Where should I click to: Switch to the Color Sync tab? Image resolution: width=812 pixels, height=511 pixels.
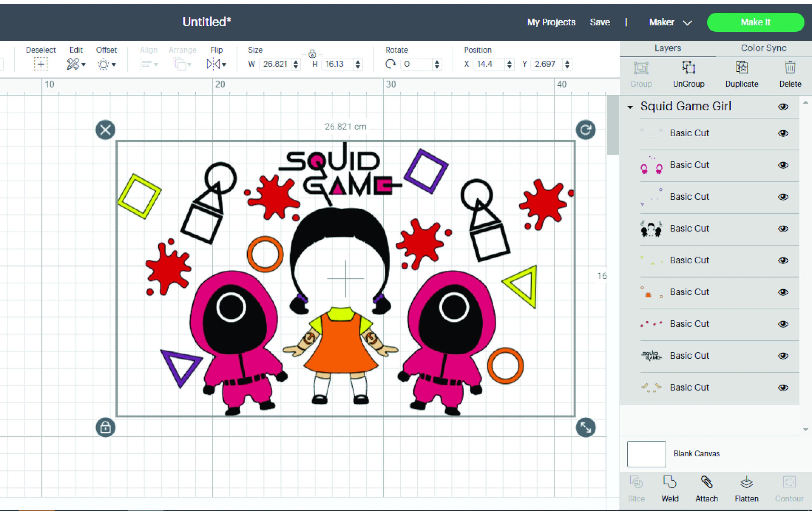[x=764, y=48]
